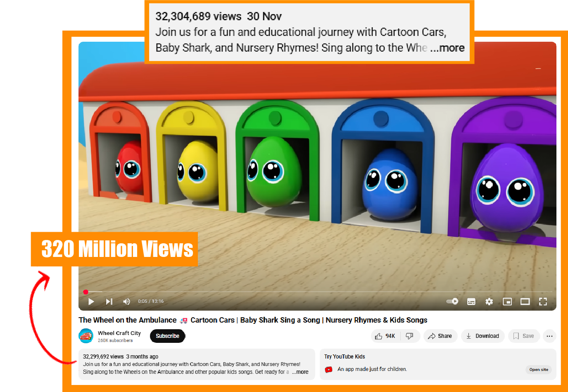
Task: Subscribe to Wheel Craft City
Action: pyautogui.click(x=167, y=336)
